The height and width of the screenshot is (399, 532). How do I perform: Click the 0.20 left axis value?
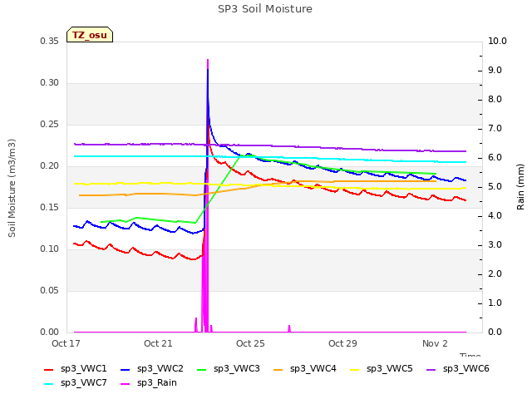[50, 166]
